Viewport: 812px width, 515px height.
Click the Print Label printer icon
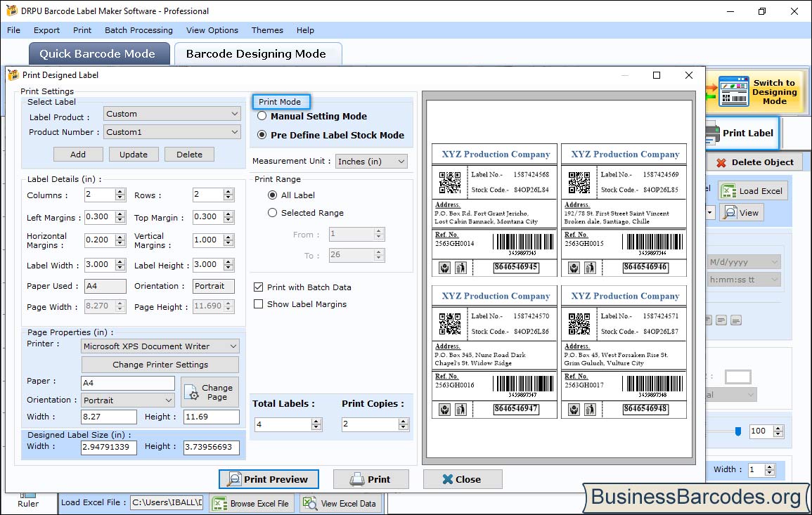coord(712,133)
